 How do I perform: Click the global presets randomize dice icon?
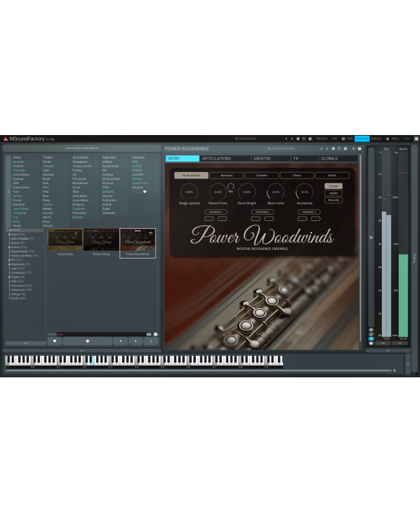298,139
